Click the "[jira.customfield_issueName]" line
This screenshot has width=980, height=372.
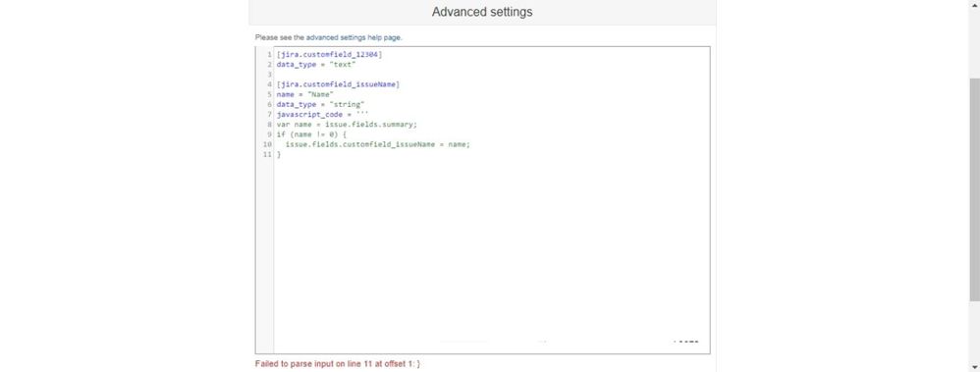[338, 84]
